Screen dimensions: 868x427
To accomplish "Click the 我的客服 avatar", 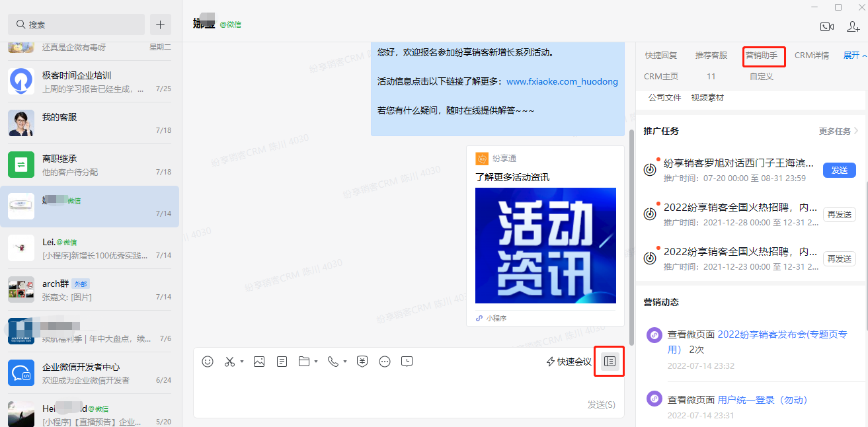I will point(21,123).
